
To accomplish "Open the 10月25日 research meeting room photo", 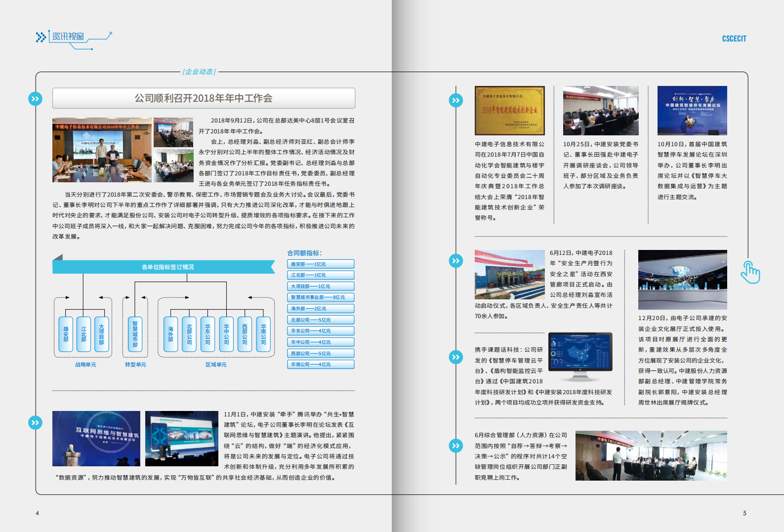I will [601, 111].
